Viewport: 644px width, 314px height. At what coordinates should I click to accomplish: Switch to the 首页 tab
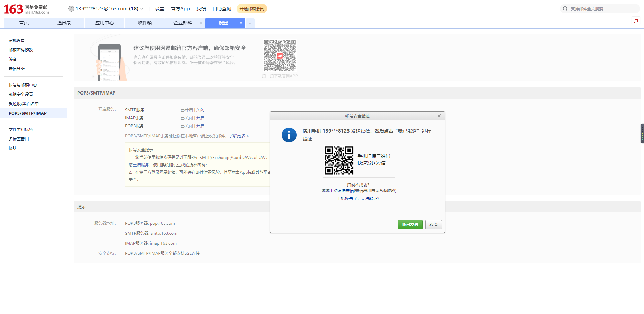tap(24, 23)
